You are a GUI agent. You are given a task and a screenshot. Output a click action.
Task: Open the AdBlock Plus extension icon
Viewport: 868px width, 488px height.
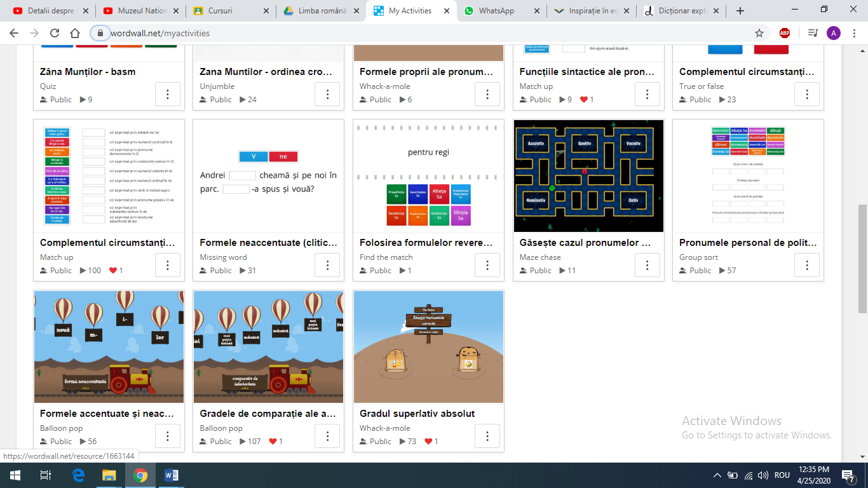(785, 33)
